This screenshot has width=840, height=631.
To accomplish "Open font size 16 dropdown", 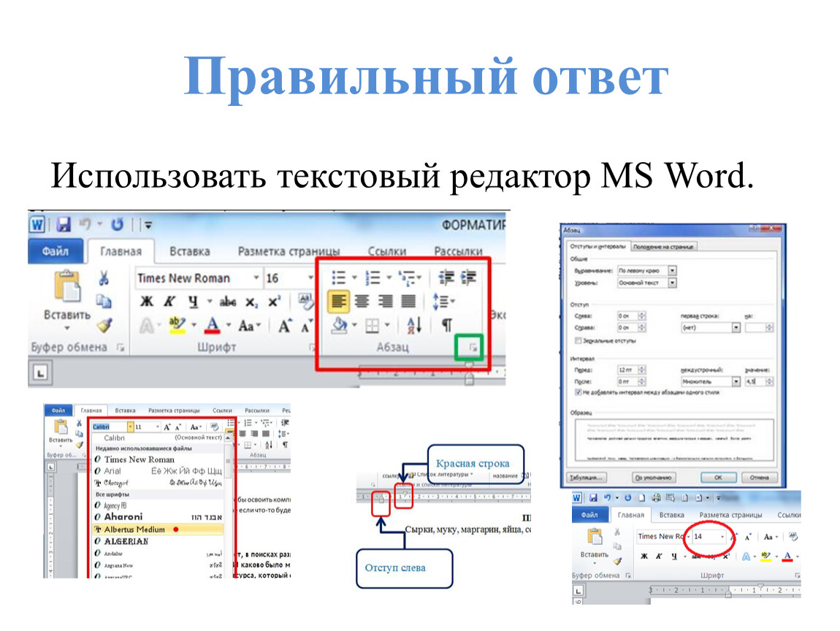I will point(310,278).
